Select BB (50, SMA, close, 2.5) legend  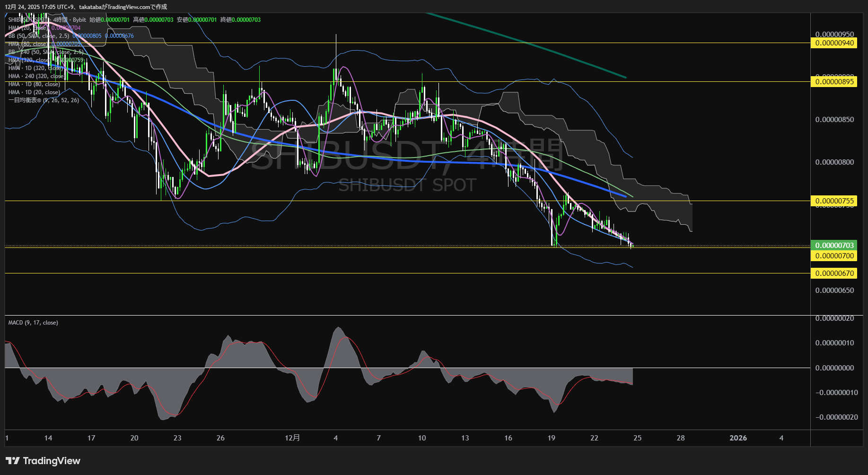pyautogui.click(x=39, y=36)
